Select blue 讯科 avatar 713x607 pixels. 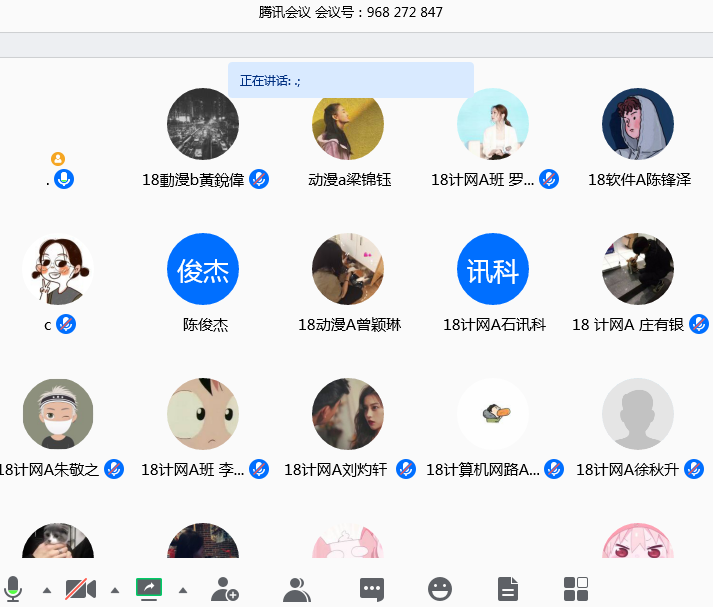[x=493, y=269]
